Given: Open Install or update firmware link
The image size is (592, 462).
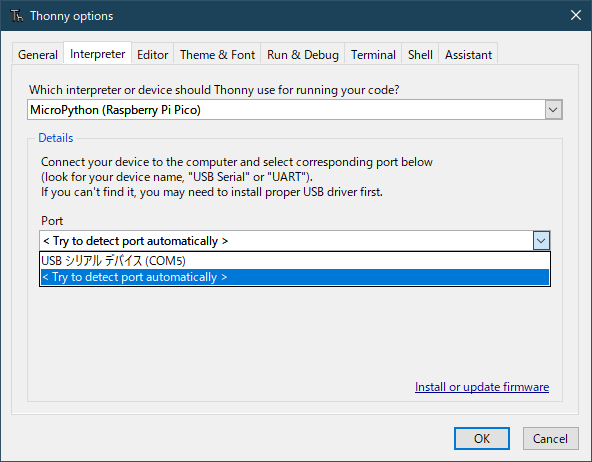Looking at the screenshot, I should [482, 387].
